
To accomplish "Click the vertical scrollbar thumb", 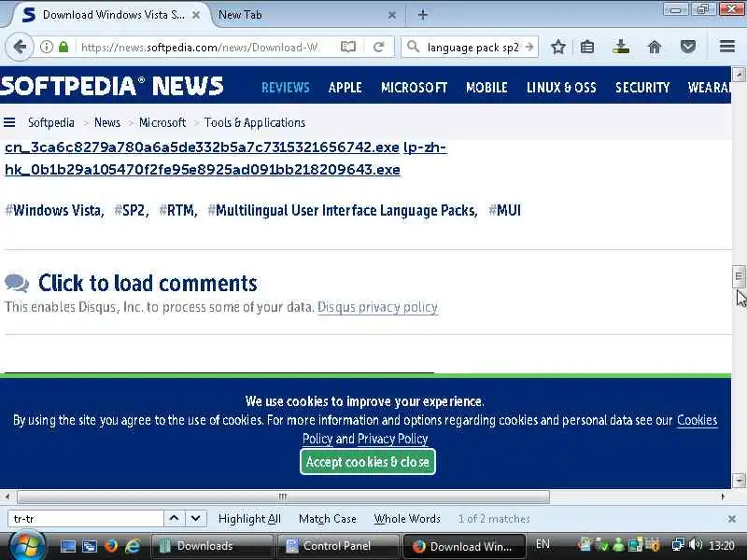I will click(x=739, y=276).
